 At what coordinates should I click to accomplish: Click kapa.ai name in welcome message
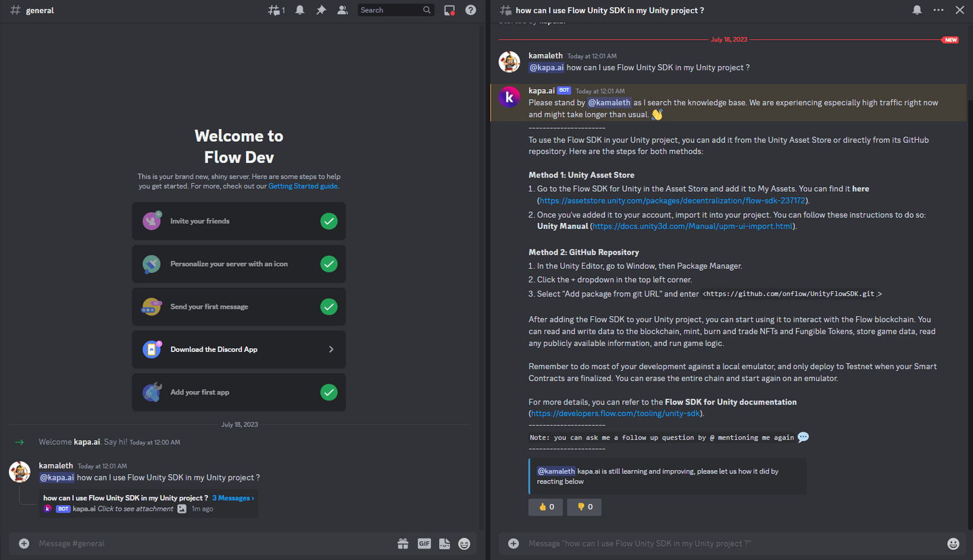pyautogui.click(x=87, y=442)
